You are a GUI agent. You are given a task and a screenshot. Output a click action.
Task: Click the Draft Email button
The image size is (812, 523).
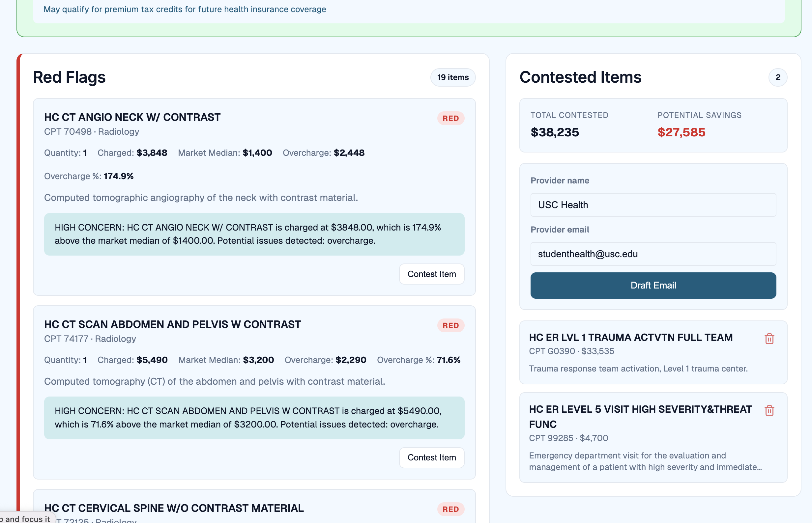(653, 285)
